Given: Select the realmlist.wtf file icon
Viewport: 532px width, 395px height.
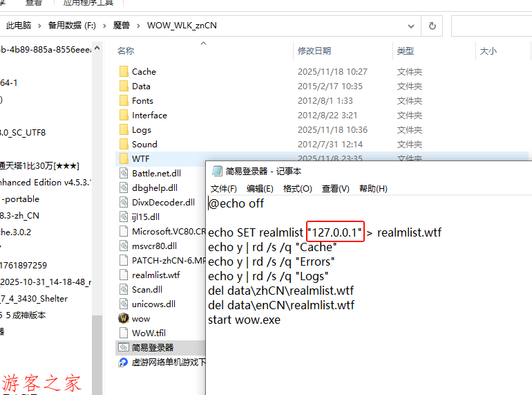Looking at the screenshot, I should click(x=124, y=275).
